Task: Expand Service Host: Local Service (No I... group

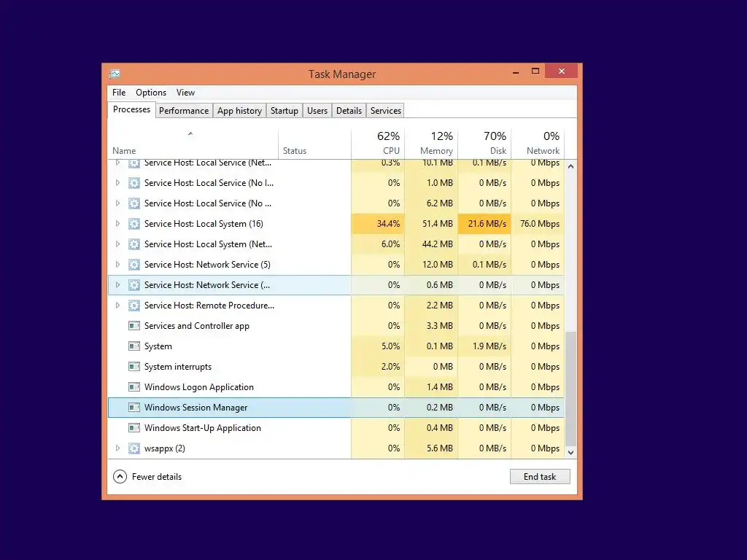Action: (117, 182)
